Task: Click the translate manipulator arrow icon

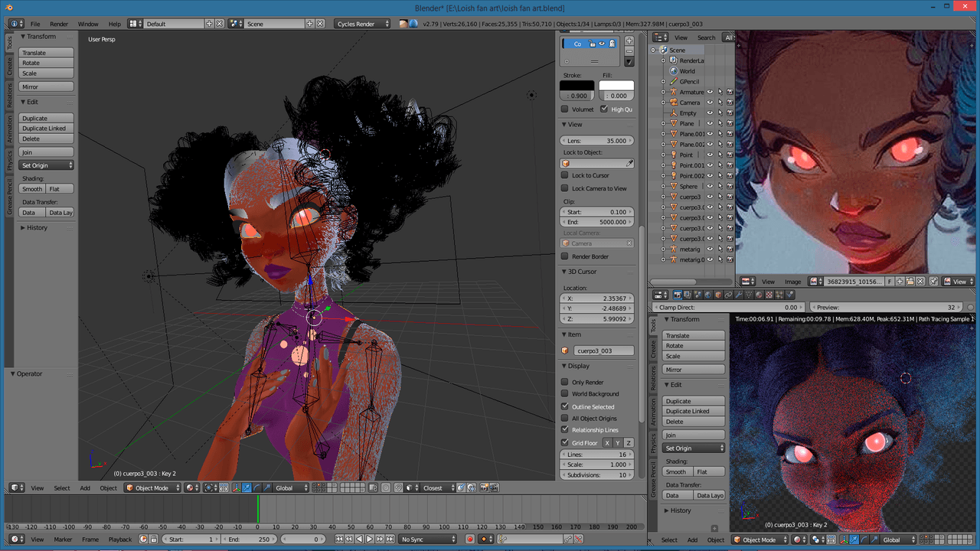Action: (247, 487)
